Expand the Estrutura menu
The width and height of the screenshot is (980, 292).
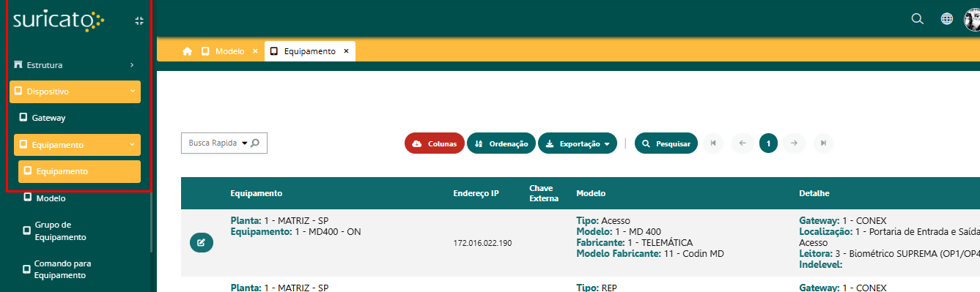(75, 64)
